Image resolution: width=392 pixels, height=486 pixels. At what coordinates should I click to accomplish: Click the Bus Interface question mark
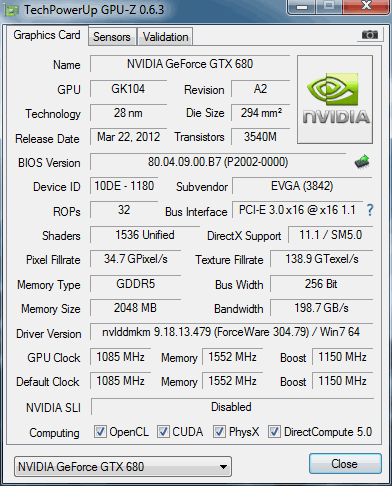(370, 210)
